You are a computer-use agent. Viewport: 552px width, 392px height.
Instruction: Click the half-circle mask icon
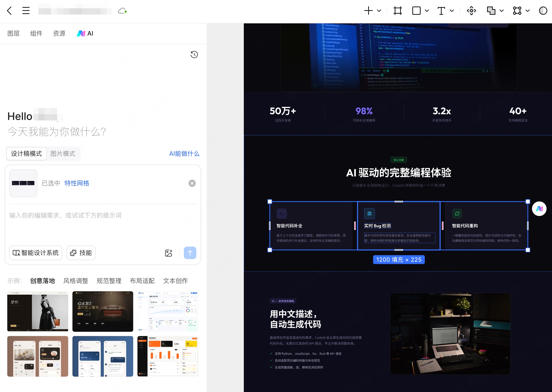tap(543, 11)
